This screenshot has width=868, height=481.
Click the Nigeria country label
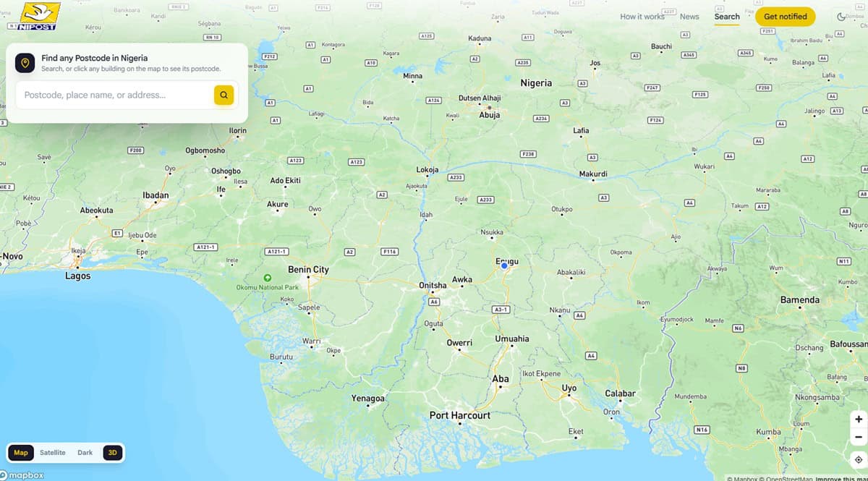click(536, 82)
